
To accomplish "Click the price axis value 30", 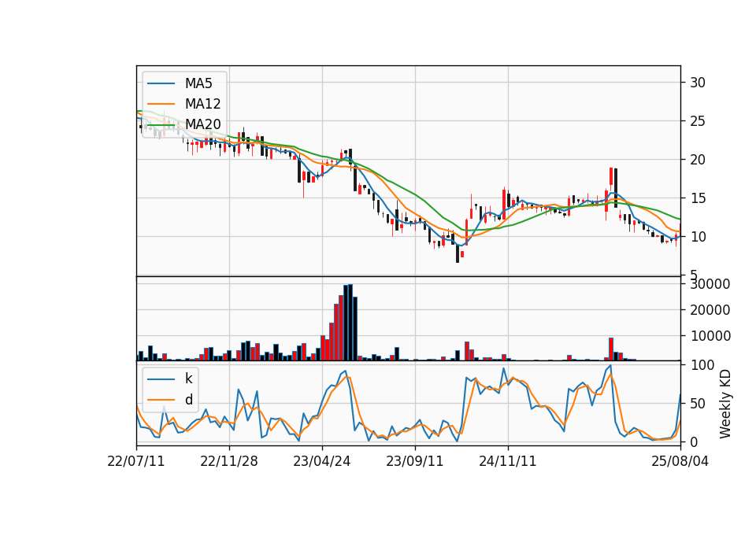I will click(x=698, y=83).
